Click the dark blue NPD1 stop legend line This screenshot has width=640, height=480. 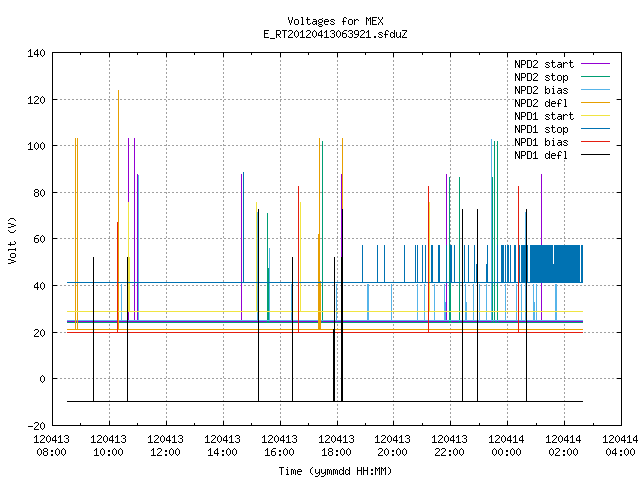pos(596,129)
